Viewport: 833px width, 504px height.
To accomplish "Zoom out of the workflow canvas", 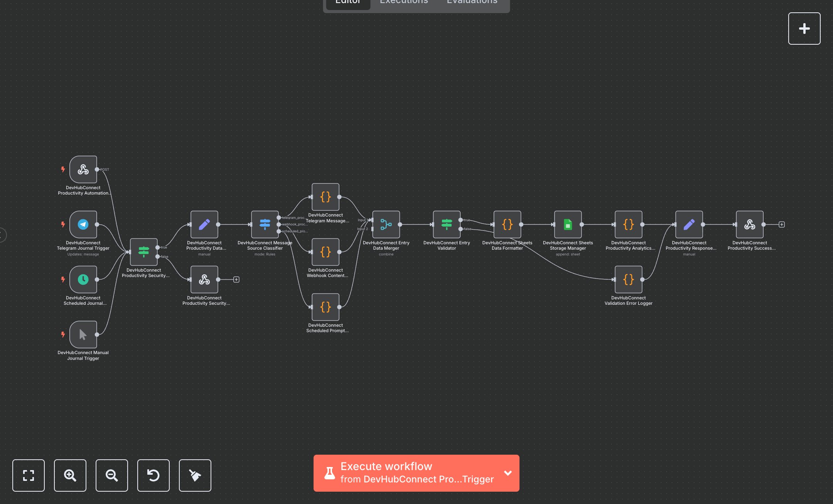I will pyautogui.click(x=112, y=475).
